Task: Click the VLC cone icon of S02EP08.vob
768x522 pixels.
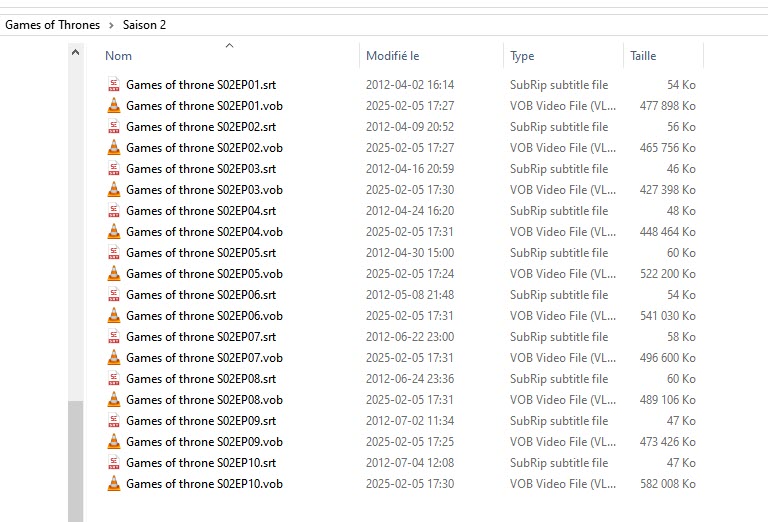Action: 114,401
